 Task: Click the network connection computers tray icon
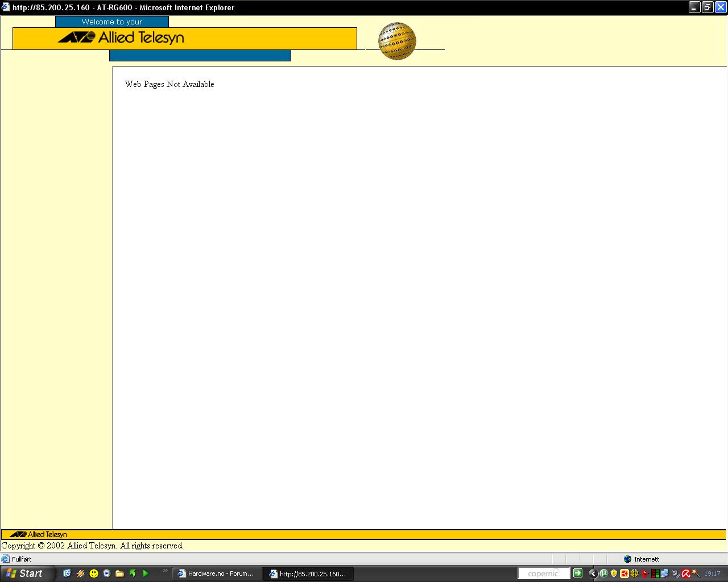[664, 573]
